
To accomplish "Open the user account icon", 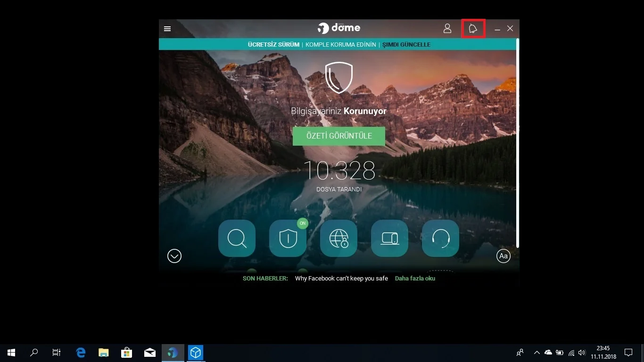I will (x=447, y=29).
